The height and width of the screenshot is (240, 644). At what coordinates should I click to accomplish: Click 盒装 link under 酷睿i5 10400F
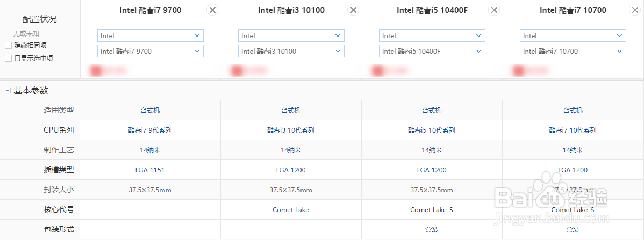(432, 229)
